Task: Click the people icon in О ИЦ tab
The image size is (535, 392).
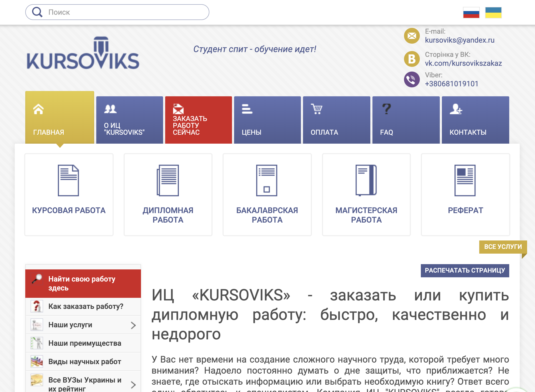Action: coord(110,109)
